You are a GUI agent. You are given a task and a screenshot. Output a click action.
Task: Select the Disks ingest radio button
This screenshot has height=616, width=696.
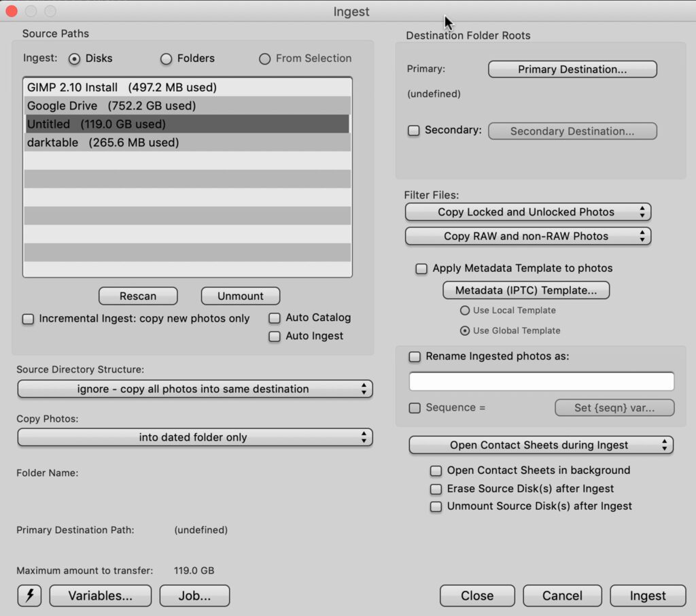coord(74,59)
